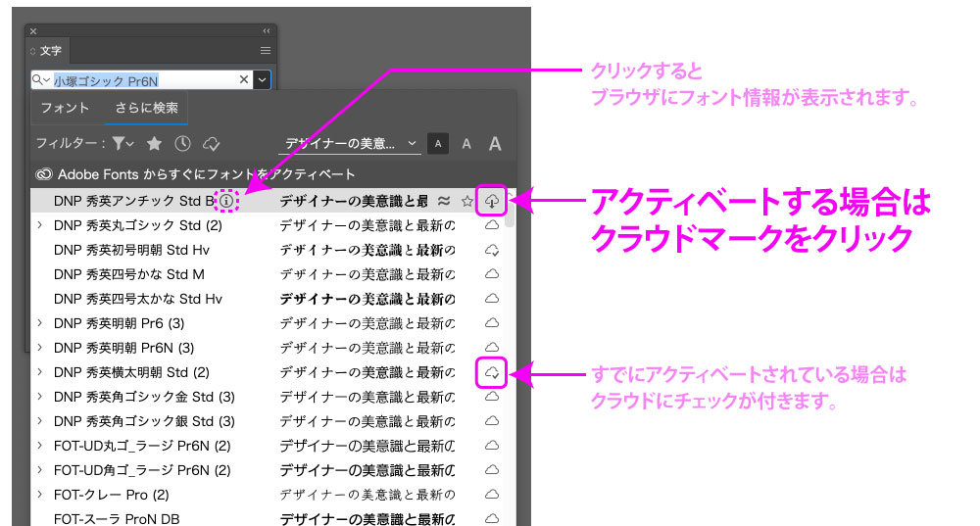Image resolution: width=980 pixels, height=526 pixels.
Task: Open the funnel classification filter
Action: tap(123, 144)
